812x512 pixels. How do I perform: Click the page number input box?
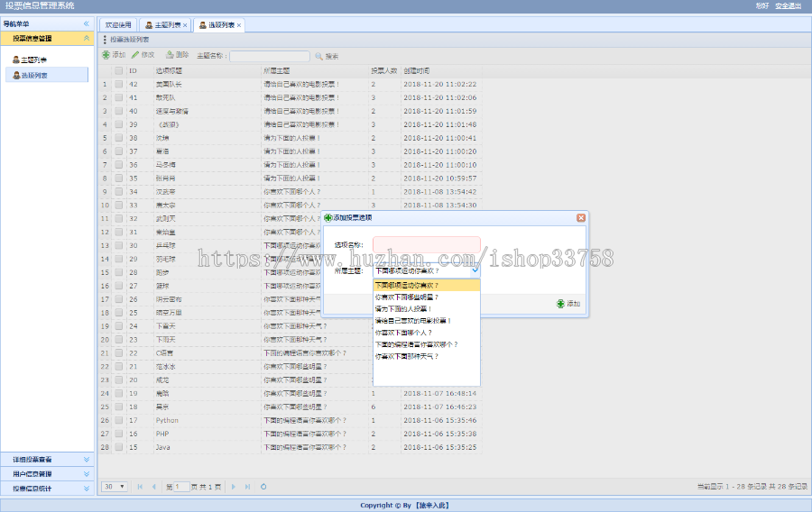click(181, 487)
